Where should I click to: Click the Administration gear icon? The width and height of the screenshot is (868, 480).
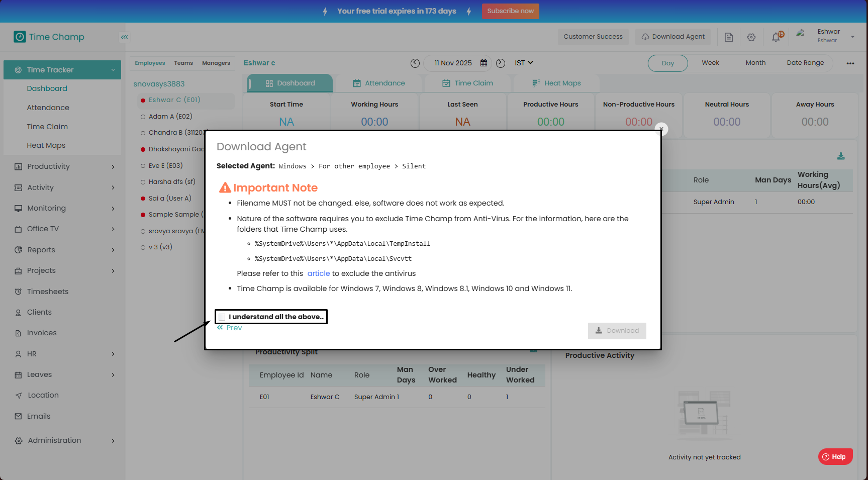[x=19, y=441]
